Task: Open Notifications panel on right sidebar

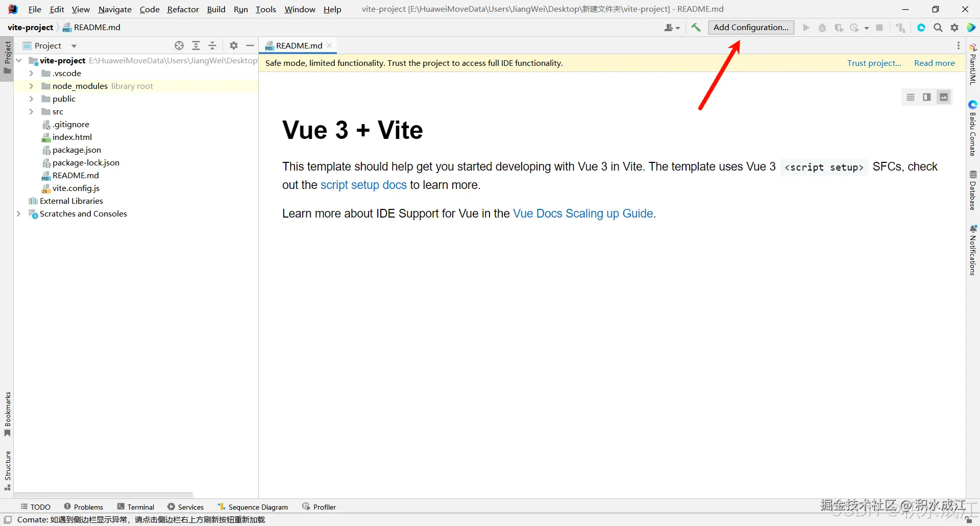Action: coord(973,250)
